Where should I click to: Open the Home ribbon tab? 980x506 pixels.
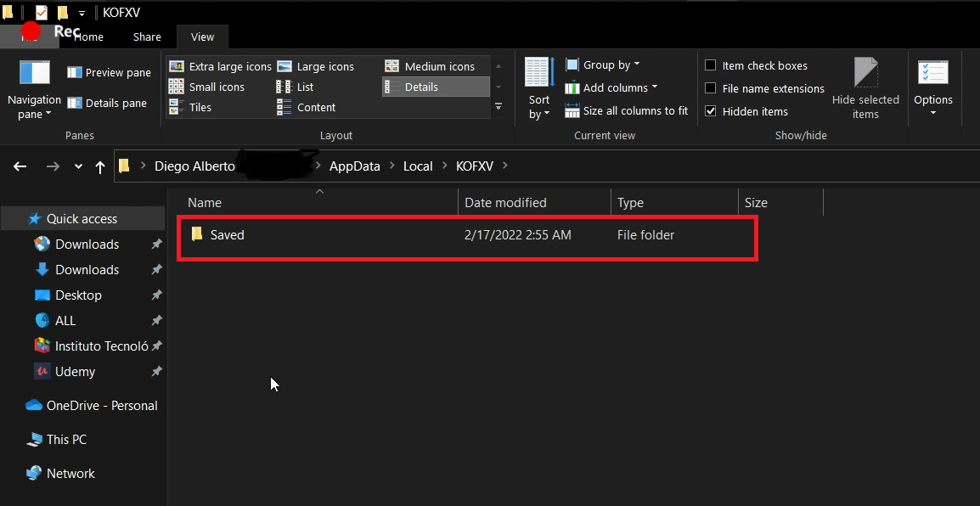(88, 37)
